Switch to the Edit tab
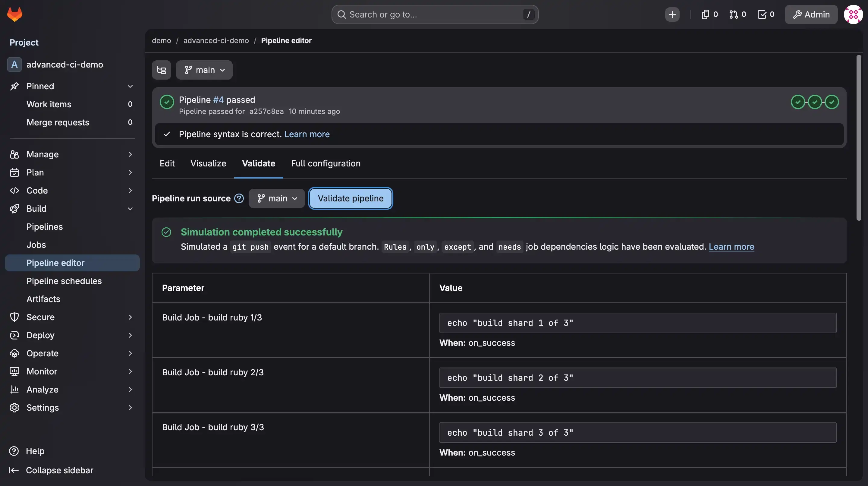 pyautogui.click(x=167, y=163)
